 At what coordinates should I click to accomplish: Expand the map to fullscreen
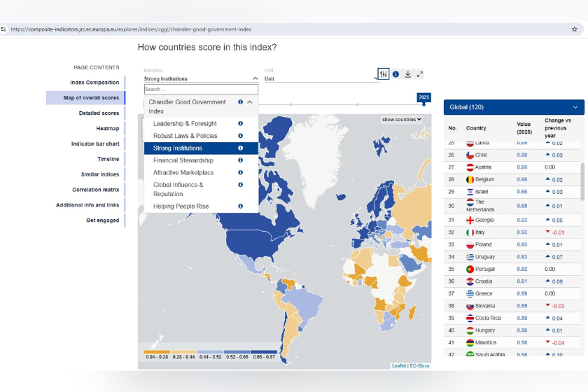(x=420, y=74)
